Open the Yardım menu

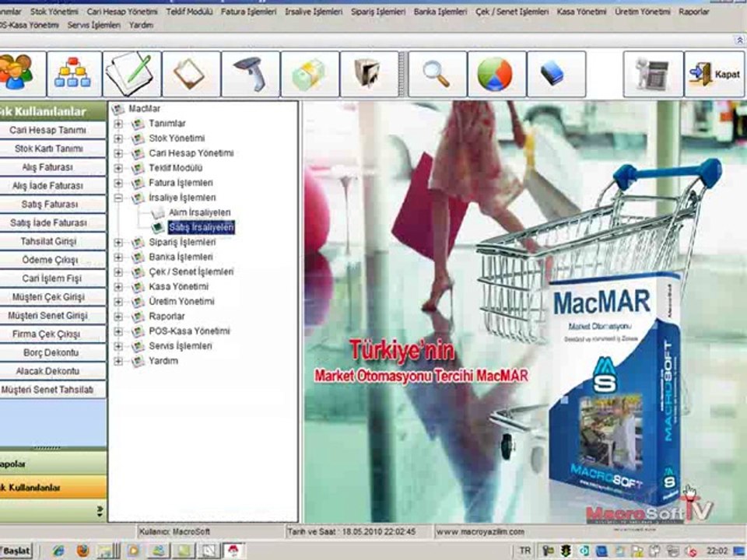141,25
